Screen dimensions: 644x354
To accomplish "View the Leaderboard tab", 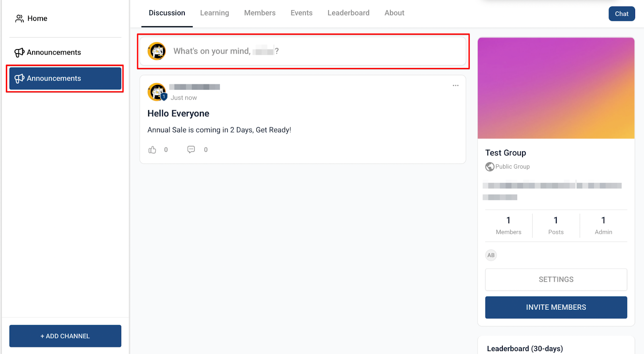I will click(x=348, y=13).
